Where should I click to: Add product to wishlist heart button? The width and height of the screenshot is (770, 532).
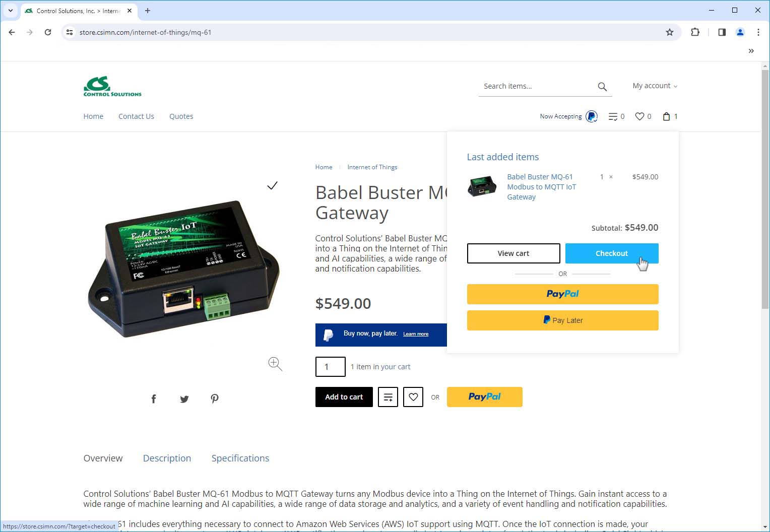pos(413,397)
